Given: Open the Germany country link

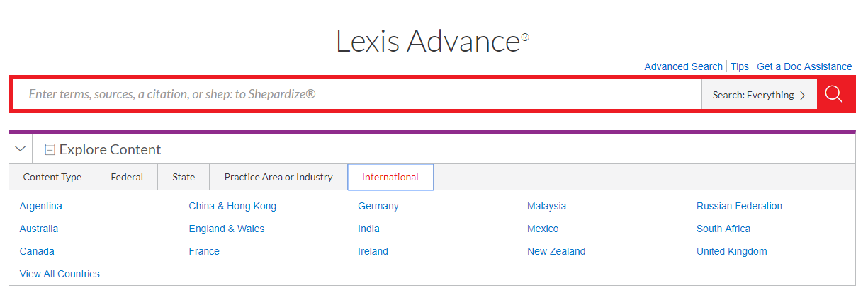Looking at the screenshot, I should coord(378,206).
